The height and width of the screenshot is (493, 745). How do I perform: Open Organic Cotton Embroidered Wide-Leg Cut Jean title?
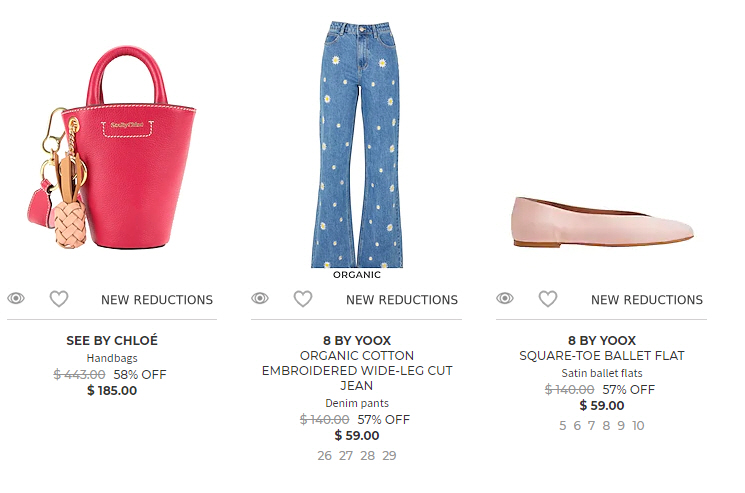tap(357, 370)
